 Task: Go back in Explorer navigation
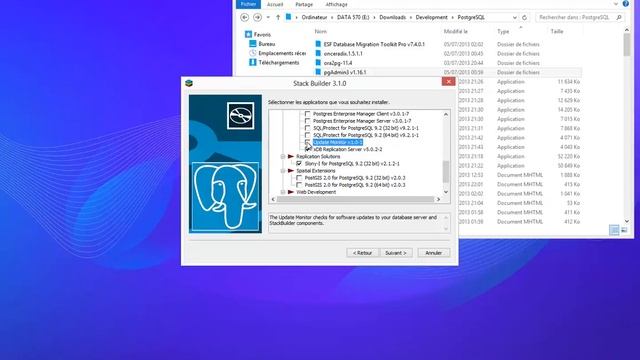[x=244, y=17]
